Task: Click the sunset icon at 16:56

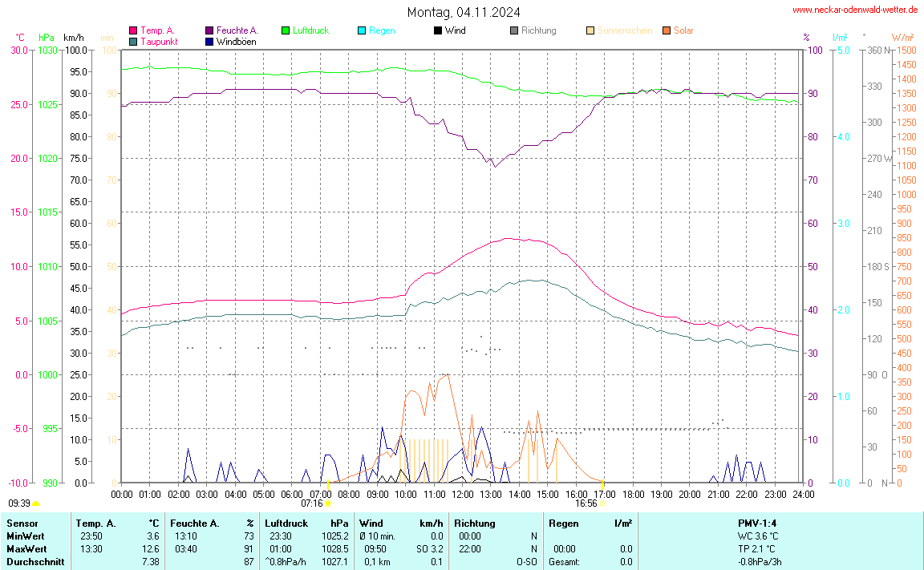Action: pyautogui.click(x=602, y=503)
